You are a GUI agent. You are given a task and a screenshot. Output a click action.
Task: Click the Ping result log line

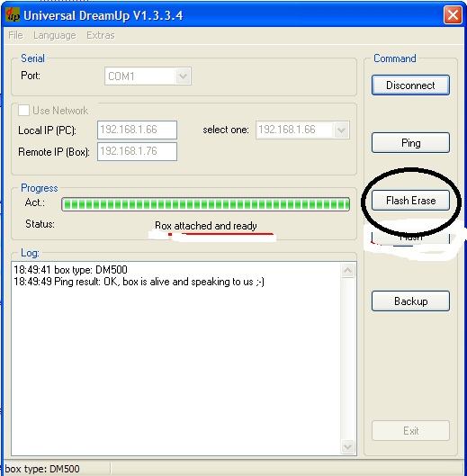139,282
